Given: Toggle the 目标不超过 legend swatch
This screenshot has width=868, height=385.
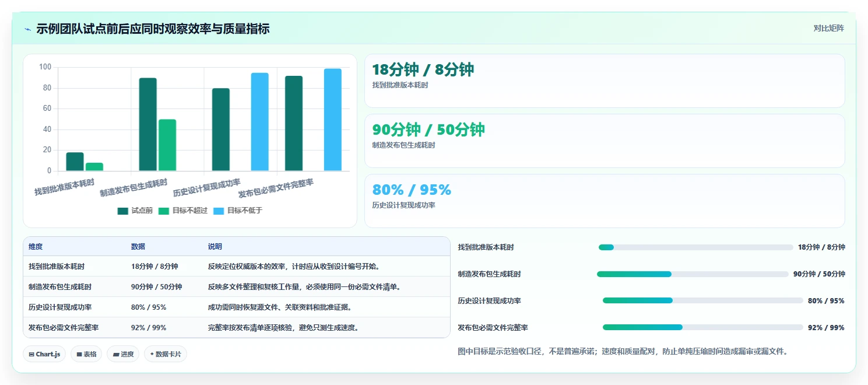Looking at the screenshot, I should (163, 211).
